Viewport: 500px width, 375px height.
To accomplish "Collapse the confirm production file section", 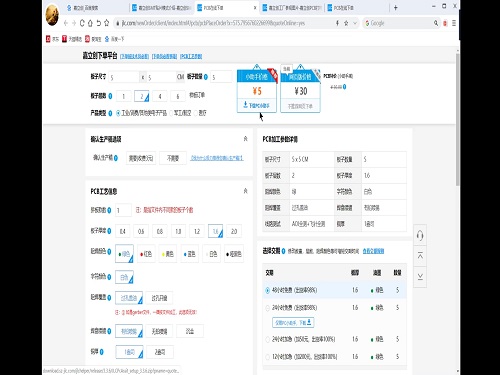I will coord(245,139).
